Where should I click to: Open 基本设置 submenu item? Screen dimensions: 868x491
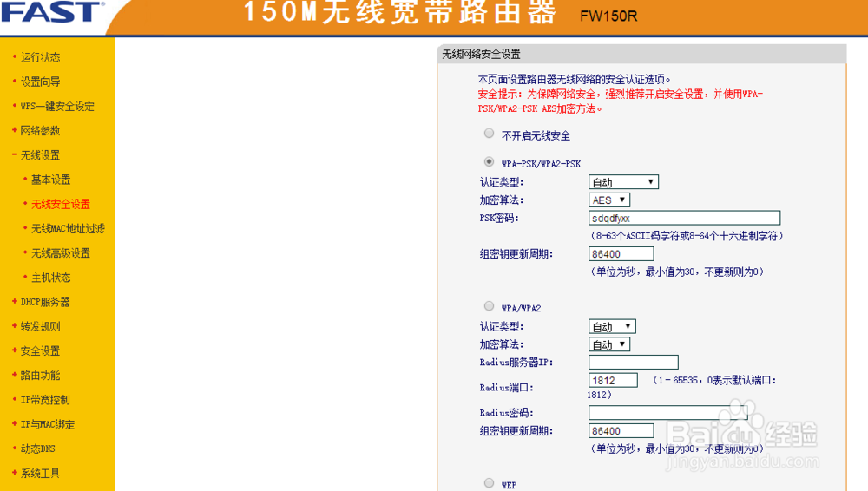coord(50,180)
